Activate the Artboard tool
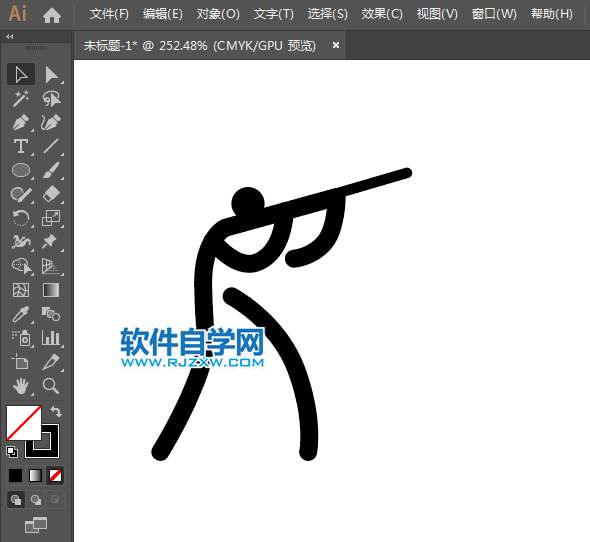 pos(21,362)
